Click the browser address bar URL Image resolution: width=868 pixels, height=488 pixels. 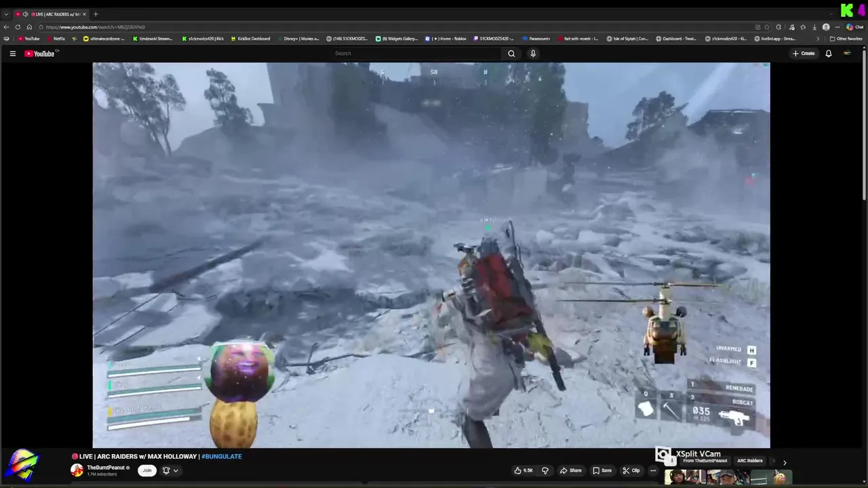pyautogui.click(x=95, y=27)
